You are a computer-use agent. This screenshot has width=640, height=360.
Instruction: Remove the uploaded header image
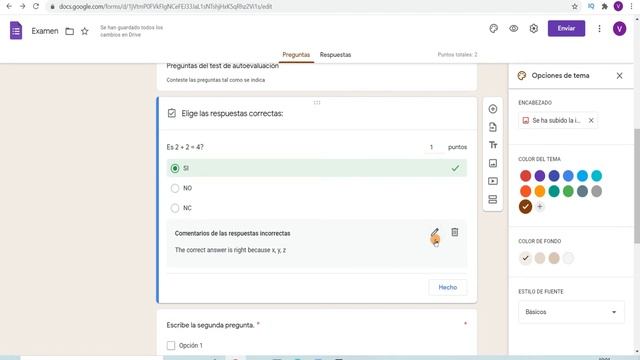[x=591, y=120]
